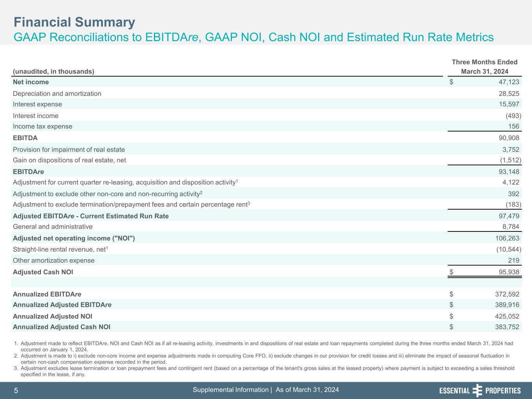Click the Three Months Ended column header
This screenshot has width=532, height=399.
484,62
